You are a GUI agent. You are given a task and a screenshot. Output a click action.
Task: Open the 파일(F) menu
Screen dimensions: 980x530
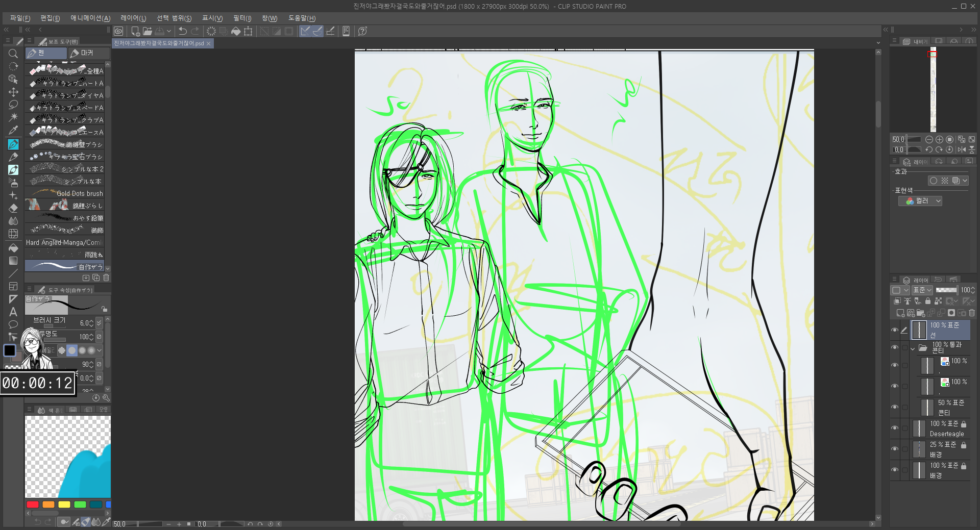(20, 18)
